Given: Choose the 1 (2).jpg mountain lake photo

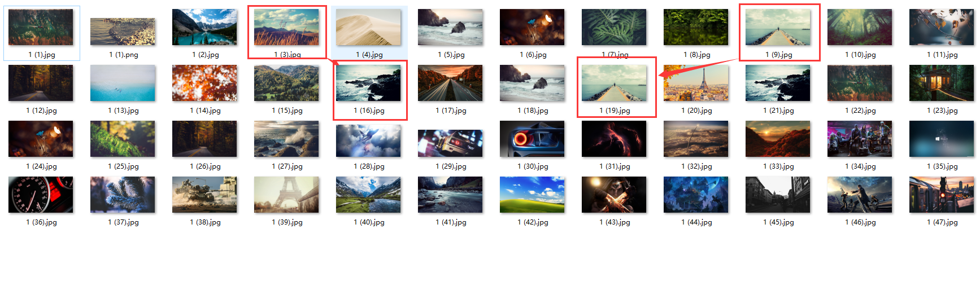Looking at the screenshot, I should click(204, 27).
